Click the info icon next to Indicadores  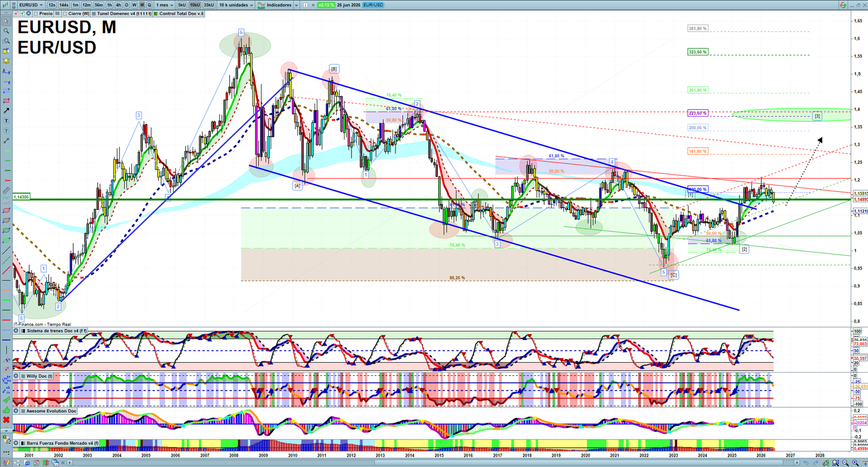pos(305,5)
